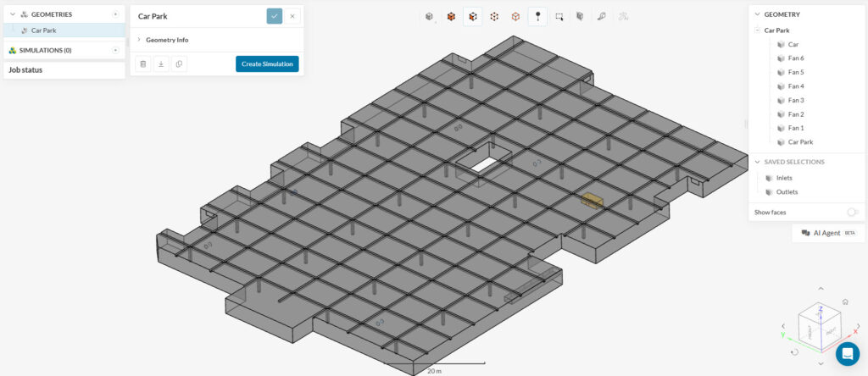
Task: Rotate view up with the arrow above cube
Action: coord(821,289)
